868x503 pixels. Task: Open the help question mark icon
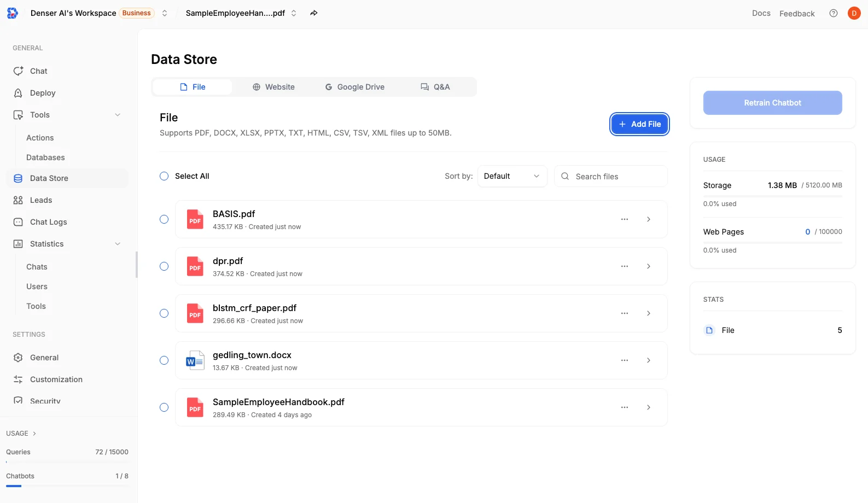coord(834,13)
